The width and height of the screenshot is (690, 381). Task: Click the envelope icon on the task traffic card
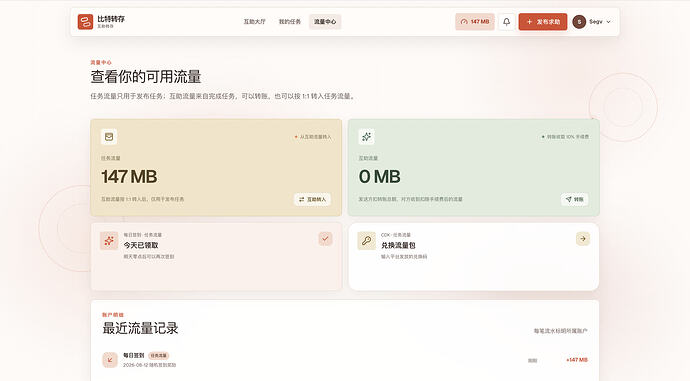109,137
